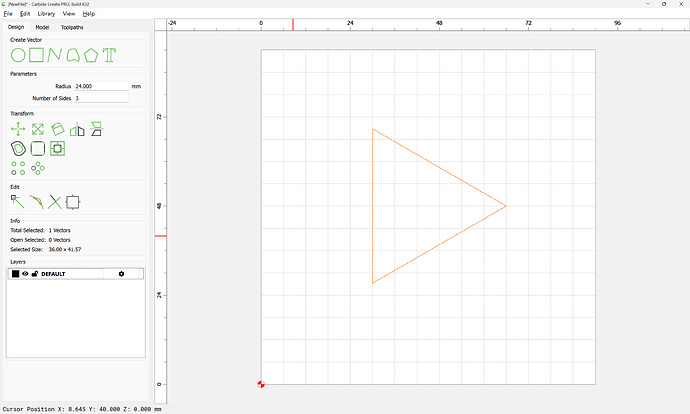Select the Polygon vector tool
Screen dimensions: 690x414
point(91,55)
